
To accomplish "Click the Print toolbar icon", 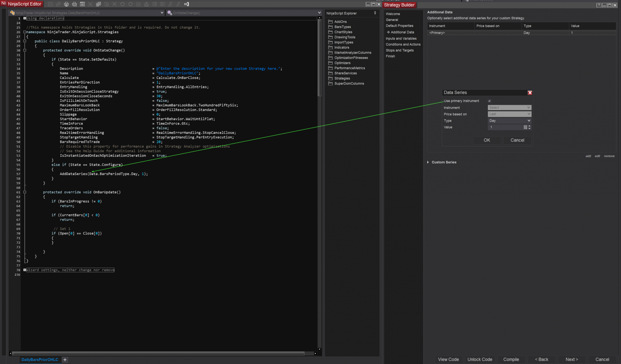I will [x=66, y=4].
